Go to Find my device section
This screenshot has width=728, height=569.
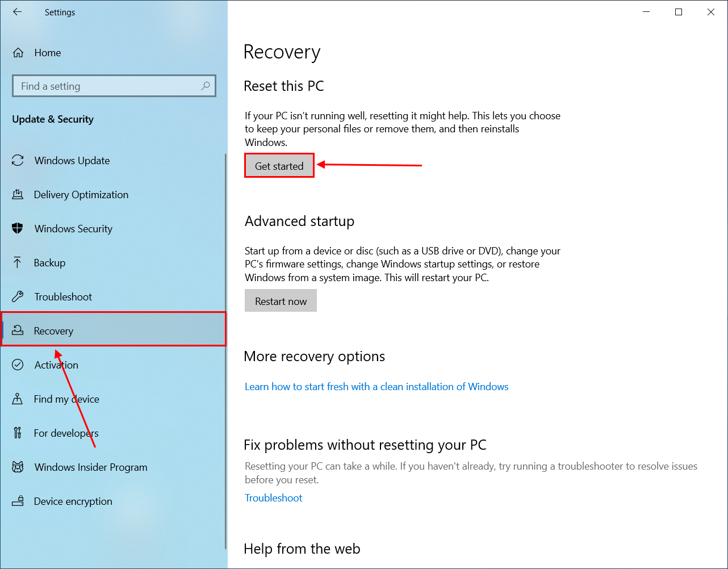click(x=66, y=399)
